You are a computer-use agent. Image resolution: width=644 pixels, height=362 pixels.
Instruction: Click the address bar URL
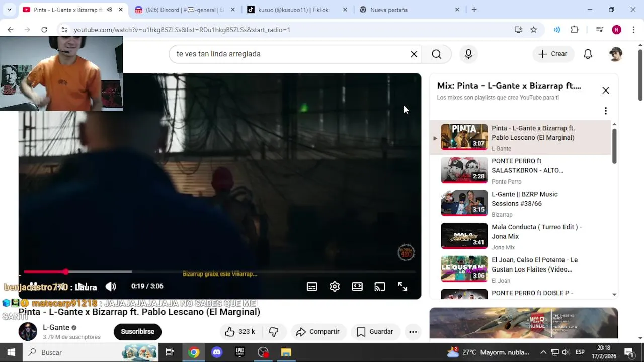[x=182, y=30]
